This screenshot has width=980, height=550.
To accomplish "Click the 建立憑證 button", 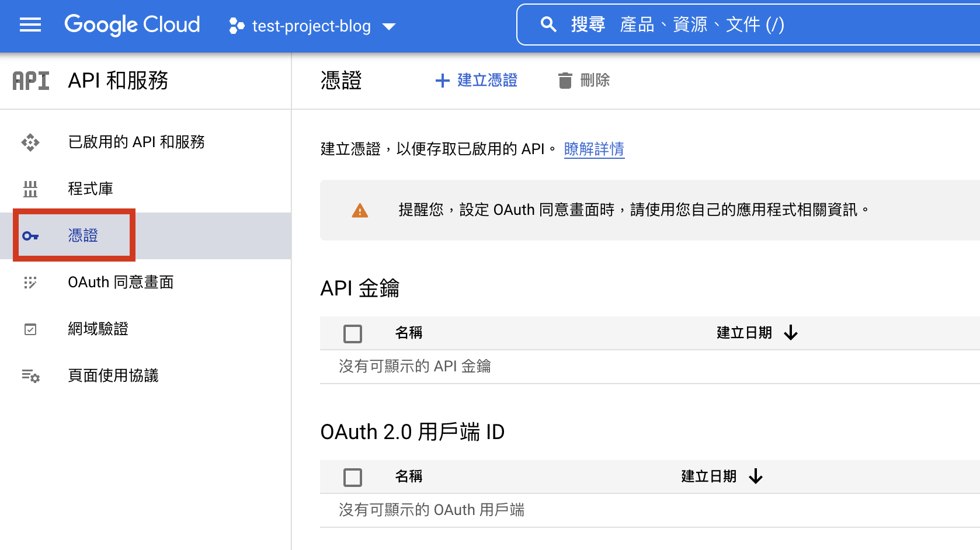I will (x=477, y=81).
